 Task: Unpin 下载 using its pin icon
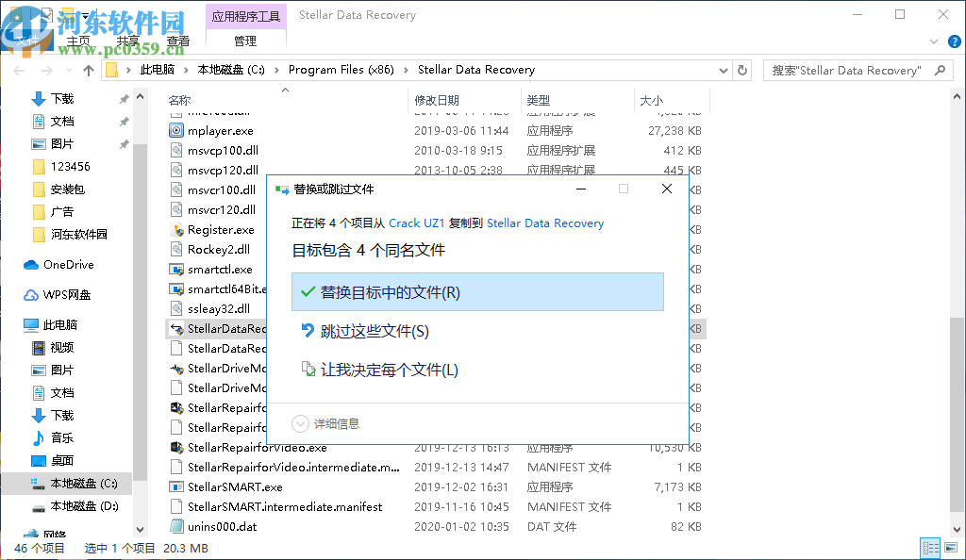pyautogui.click(x=123, y=100)
